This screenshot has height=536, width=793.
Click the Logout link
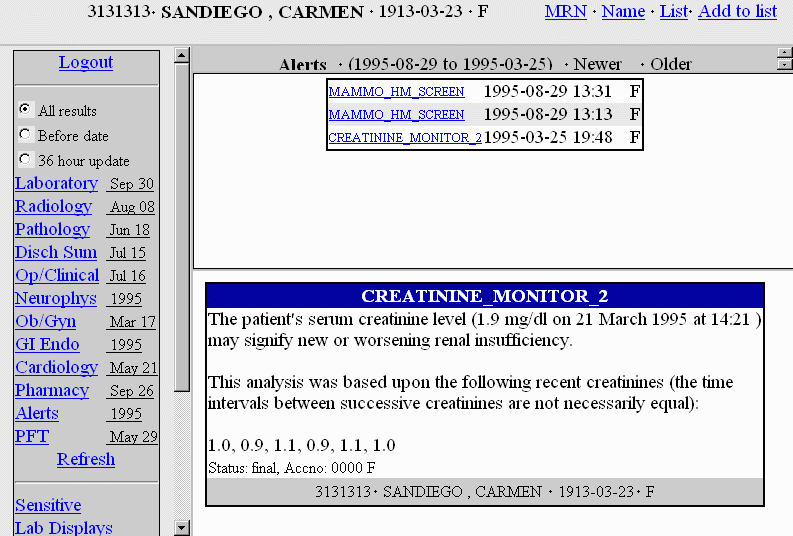pyautogui.click(x=86, y=62)
